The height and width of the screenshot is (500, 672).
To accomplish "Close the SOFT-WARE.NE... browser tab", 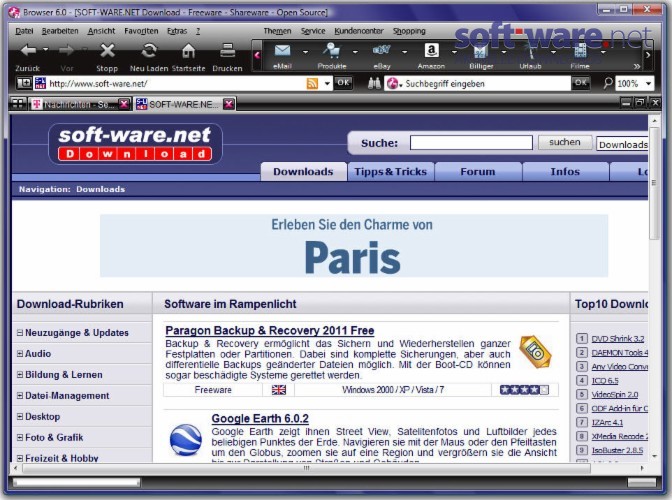I will click(x=229, y=104).
